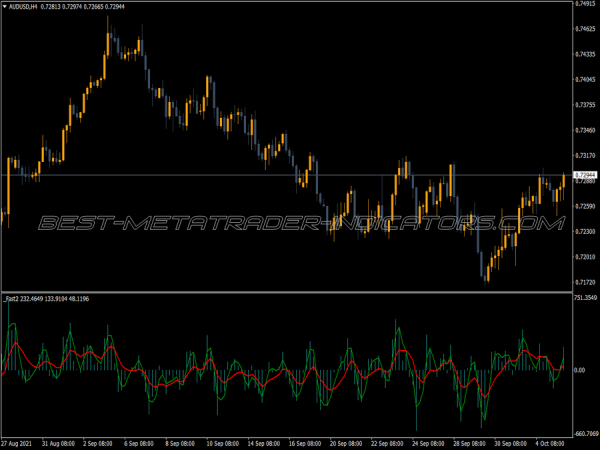Click the 0.00 level on indicator scale
The height and width of the screenshot is (450, 600).
580,368
